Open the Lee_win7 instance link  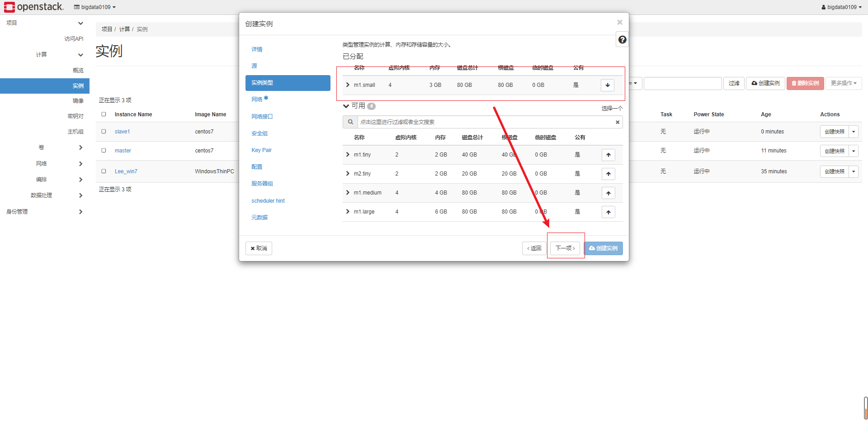click(x=126, y=171)
